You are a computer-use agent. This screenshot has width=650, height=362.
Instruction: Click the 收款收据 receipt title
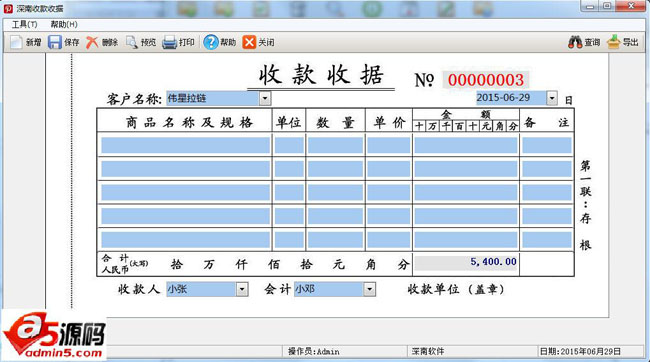[x=321, y=75]
